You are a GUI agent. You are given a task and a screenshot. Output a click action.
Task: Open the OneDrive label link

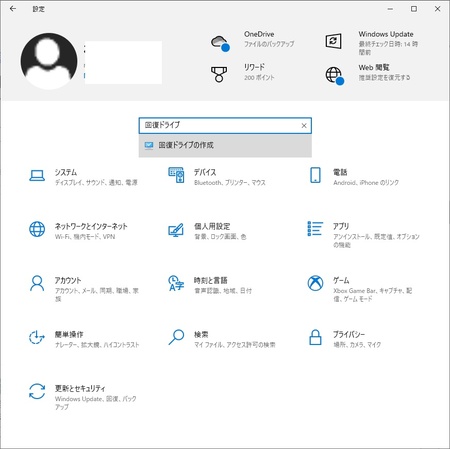click(259, 34)
